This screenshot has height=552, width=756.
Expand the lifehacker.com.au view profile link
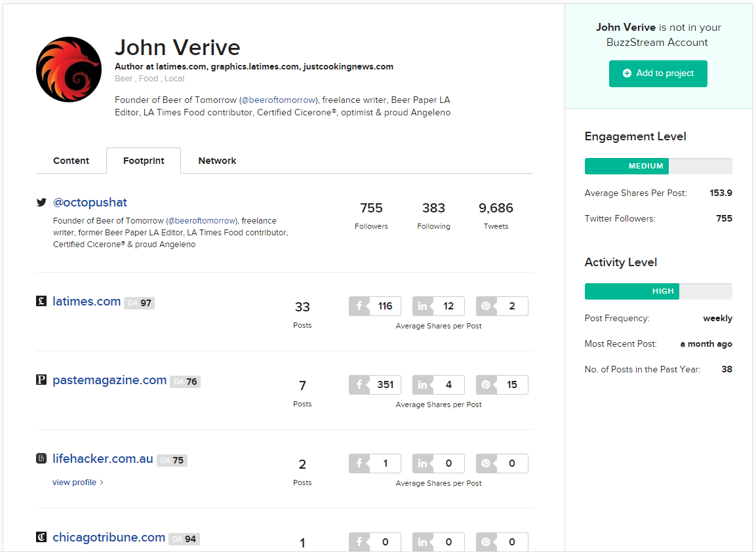[x=74, y=482]
